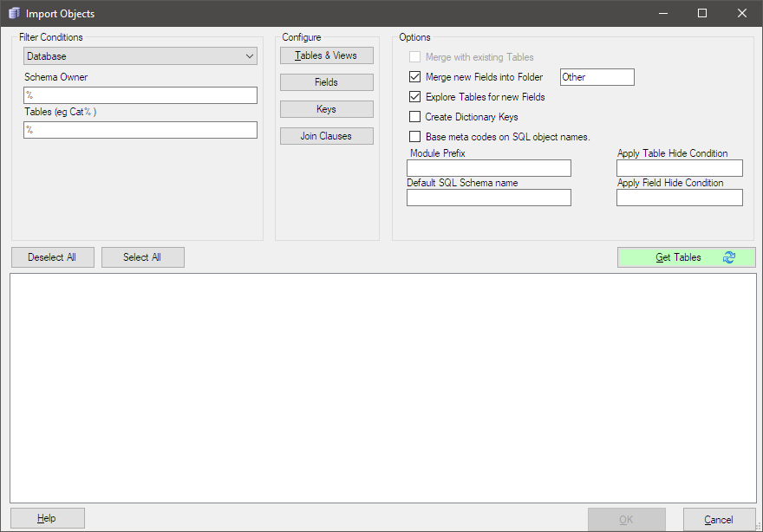Image resolution: width=763 pixels, height=532 pixels.
Task: Click into Default SQL Schema name field
Action: pos(488,198)
